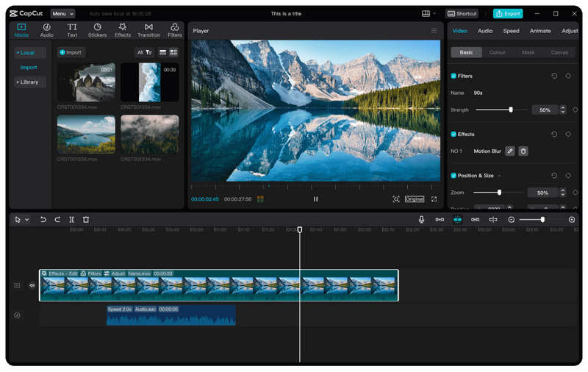Adjust the Zoom slider in Position & Size
Screen dimensions: 588x372
point(499,193)
